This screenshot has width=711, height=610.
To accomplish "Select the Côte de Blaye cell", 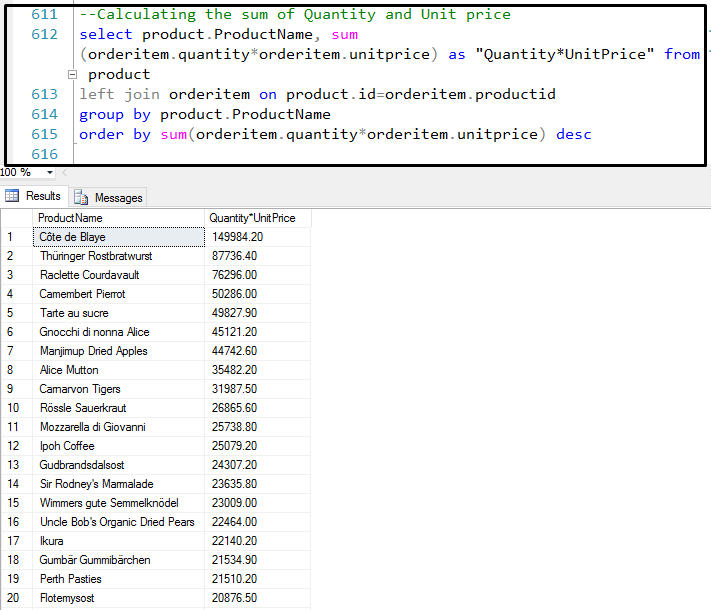I will (118, 237).
